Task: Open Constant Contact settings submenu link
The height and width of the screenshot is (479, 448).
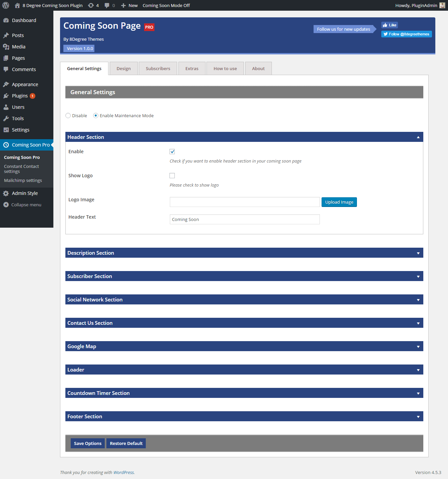Action: [x=21, y=169]
